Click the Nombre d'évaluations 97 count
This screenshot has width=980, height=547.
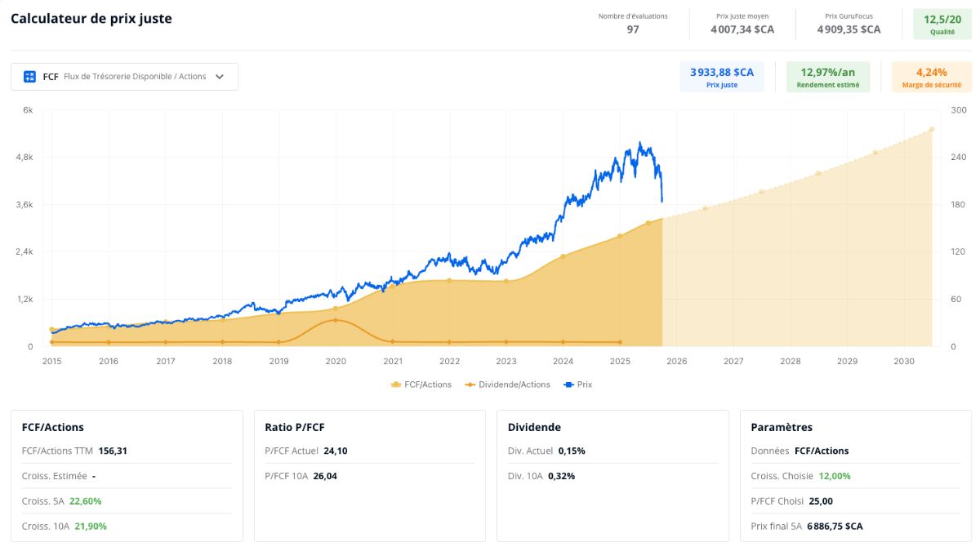coord(633,29)
